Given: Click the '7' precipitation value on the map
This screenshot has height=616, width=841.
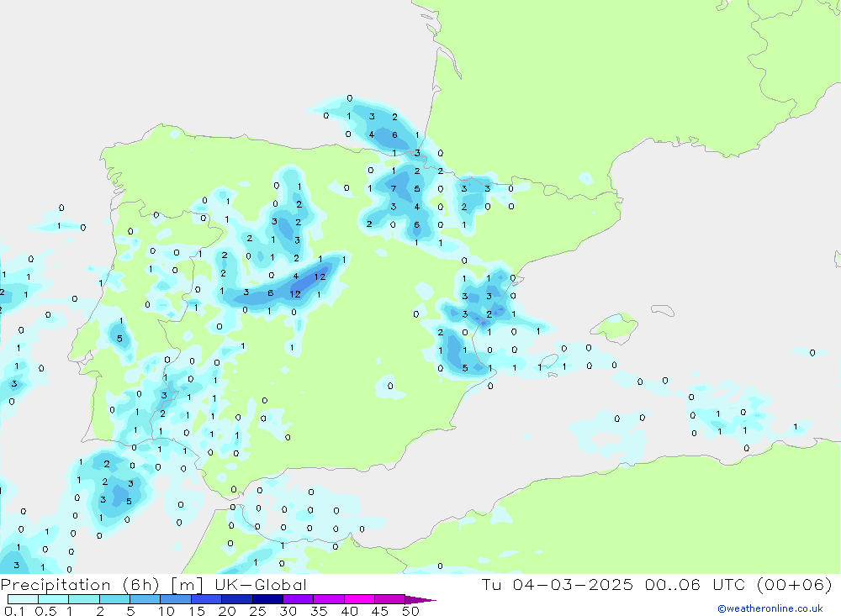Looking at the screenshot, I should tap(393, 189).
